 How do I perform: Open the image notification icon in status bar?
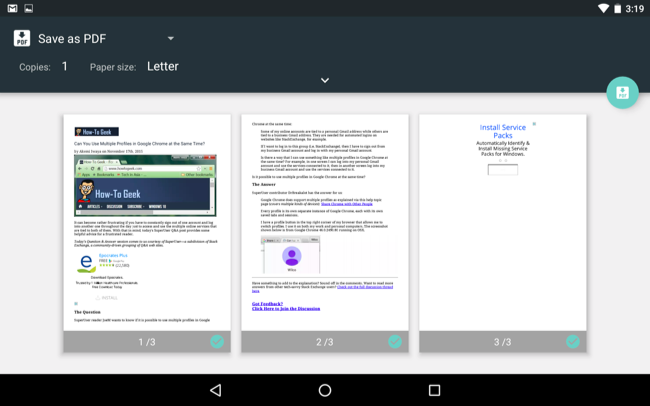[29, 8]
